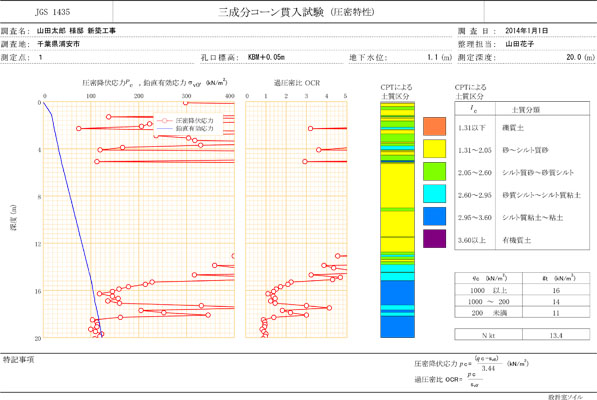597x400 pixels.
Task: Click the 整理担当 value 山田花子
Action: tap(520, 44)
